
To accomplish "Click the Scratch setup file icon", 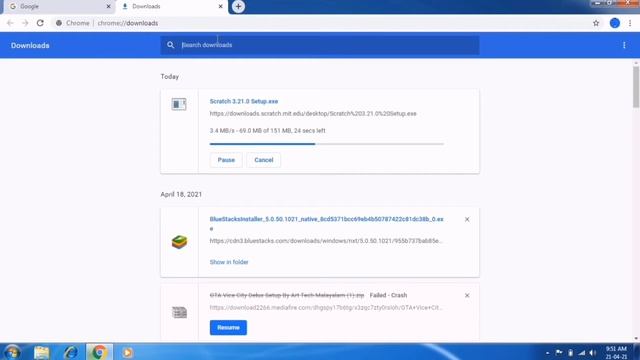I will pyautogui.click(x=179, y=104).
